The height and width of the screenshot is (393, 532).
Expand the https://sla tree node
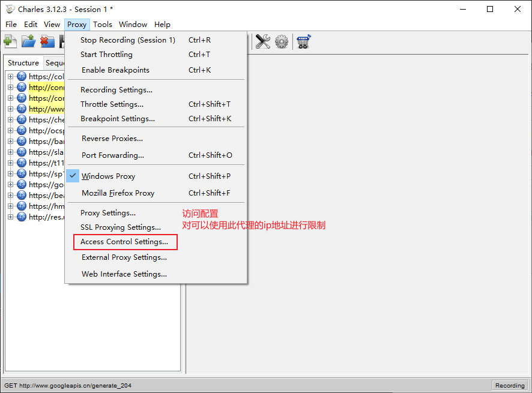click(11, 152)
